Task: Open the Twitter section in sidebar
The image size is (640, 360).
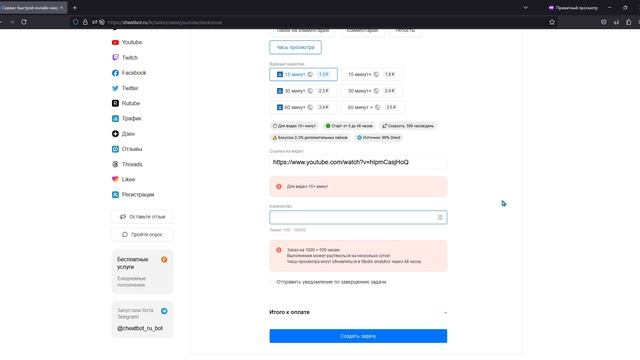Action: [x=125, y=88]
